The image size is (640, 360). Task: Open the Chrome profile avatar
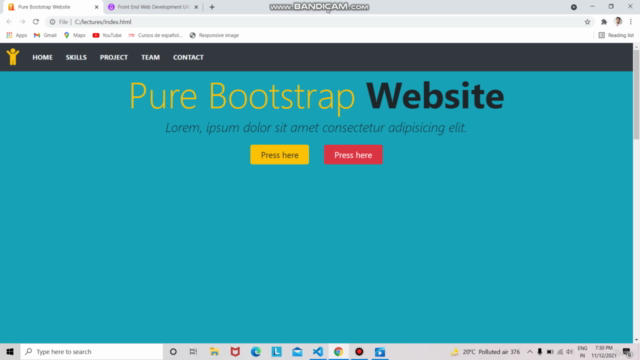point(618,22)
